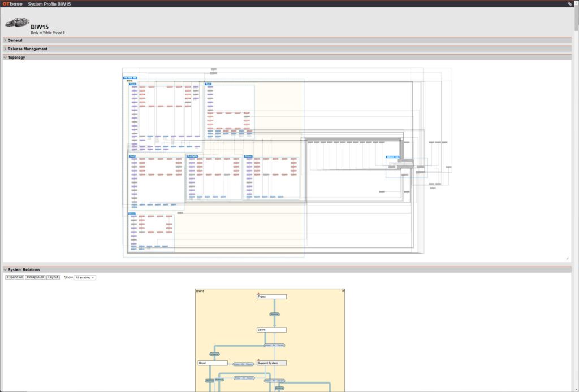The height and width of the screenshot is (392, 579).
Task: Select the Hood node in relations diagram
Action: click(x=213, y=363)
